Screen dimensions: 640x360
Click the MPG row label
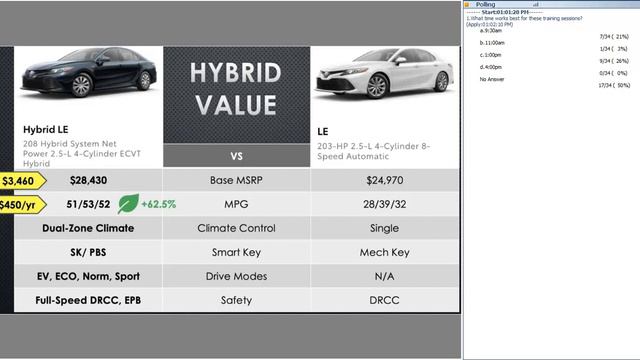236,204
